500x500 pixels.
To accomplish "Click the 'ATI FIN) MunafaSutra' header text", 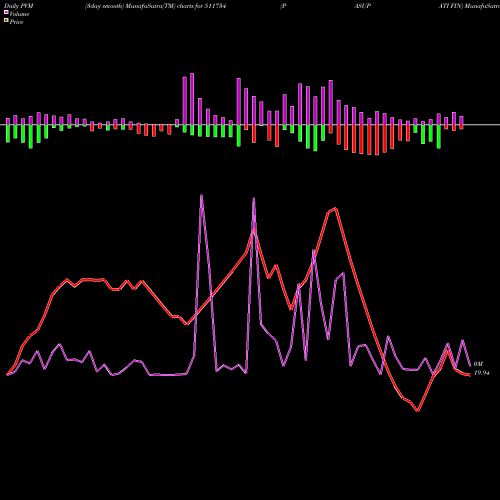I will (469, 6).
